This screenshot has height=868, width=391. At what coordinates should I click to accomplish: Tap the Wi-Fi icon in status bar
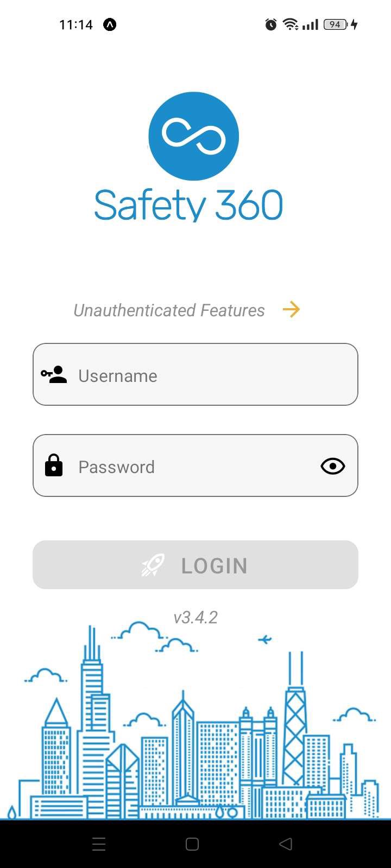pyautogui.click(x=289, y=24)
